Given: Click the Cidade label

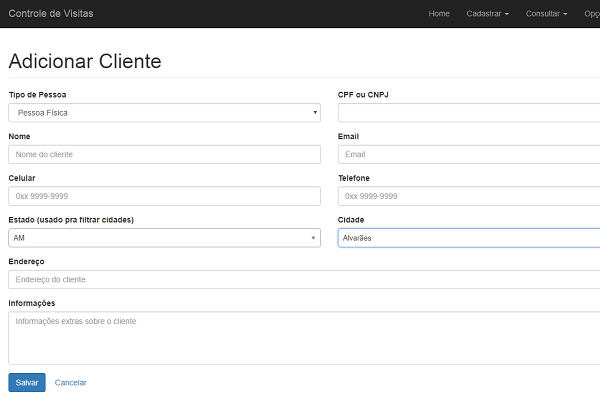Looking at the screenshot, I should pos(351,220).
